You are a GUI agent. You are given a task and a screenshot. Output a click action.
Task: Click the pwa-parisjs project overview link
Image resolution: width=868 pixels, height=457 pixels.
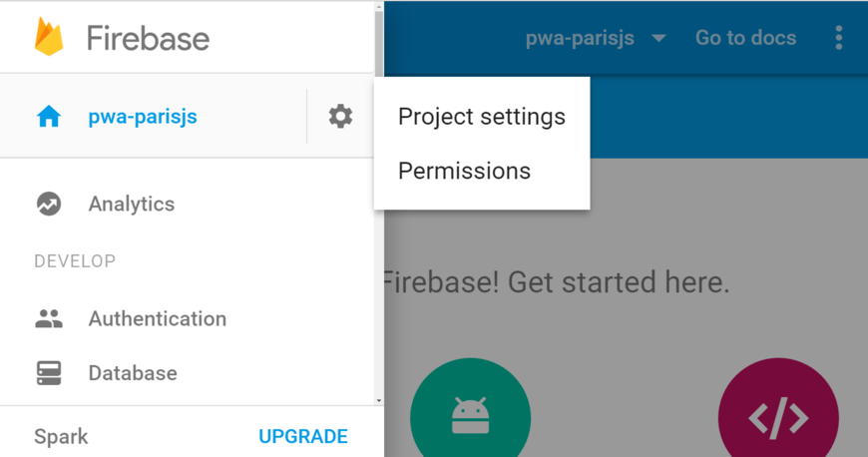pos(143,117)
